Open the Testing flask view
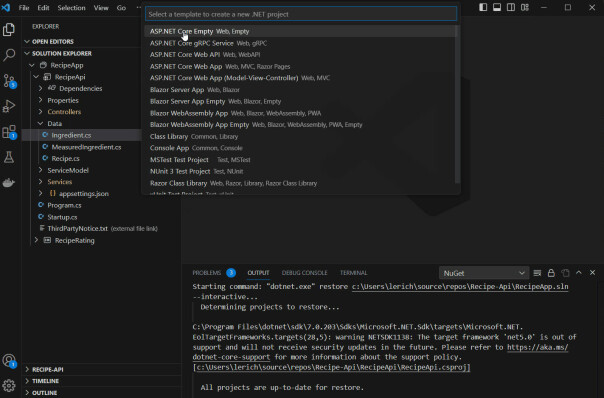This screenshot has height=398, width=604. click(9, 157)
